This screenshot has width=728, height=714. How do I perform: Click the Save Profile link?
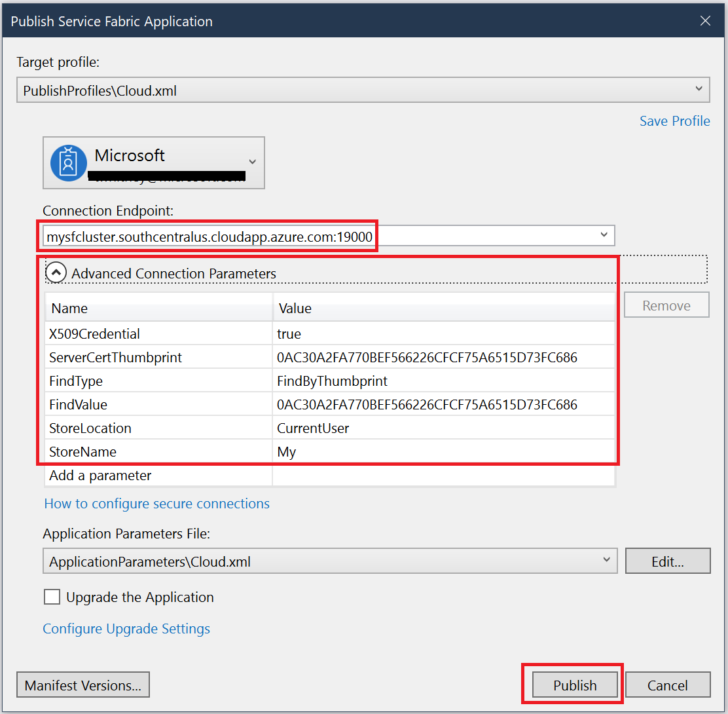pyautogui.click(x=674, y=121)
